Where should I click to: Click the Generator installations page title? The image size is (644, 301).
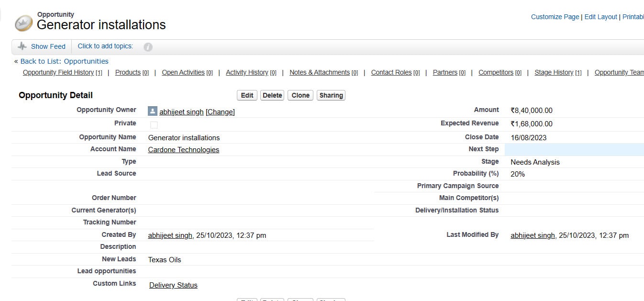tap(101, 25)
